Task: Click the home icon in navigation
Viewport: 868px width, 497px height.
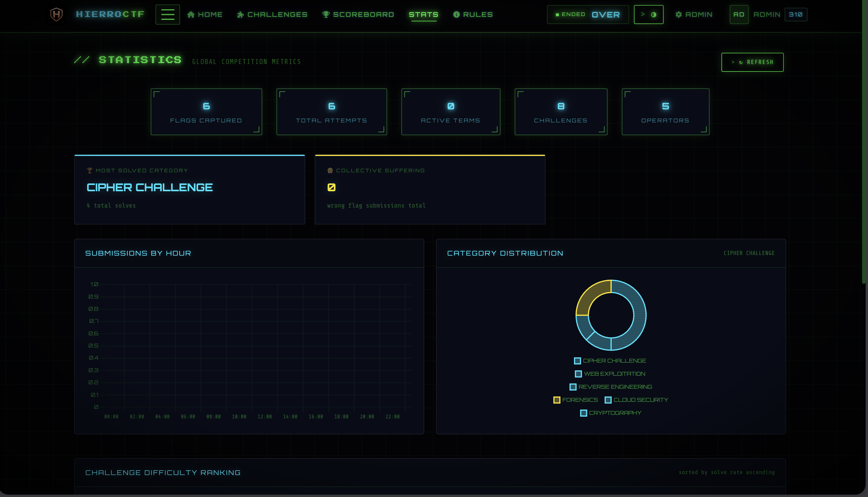Action: click(191, 14)
